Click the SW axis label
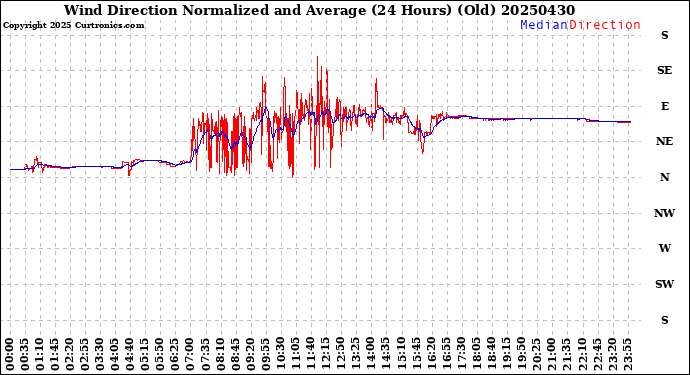 [664, 284]
